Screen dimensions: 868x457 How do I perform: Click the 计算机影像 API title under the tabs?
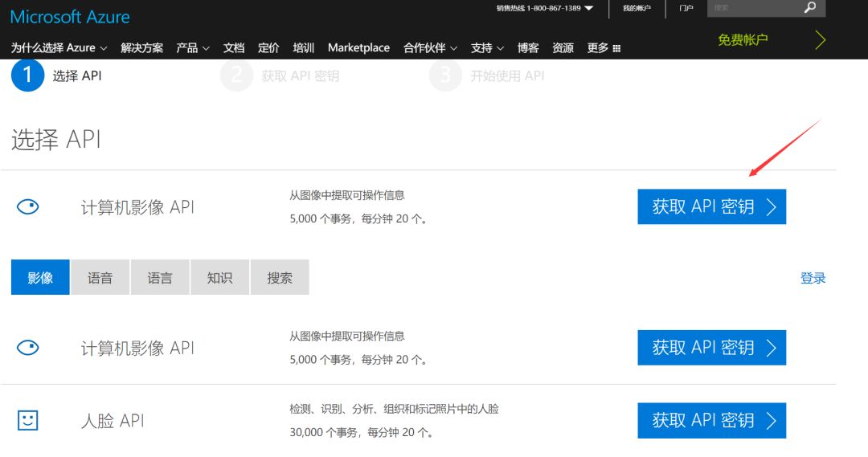(138, 348)
